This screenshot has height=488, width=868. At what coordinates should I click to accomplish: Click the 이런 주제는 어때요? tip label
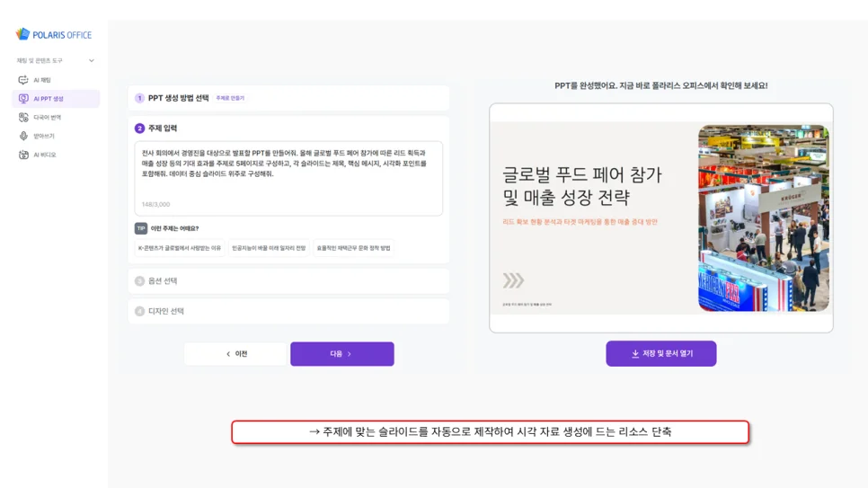(x=174, y=228)
